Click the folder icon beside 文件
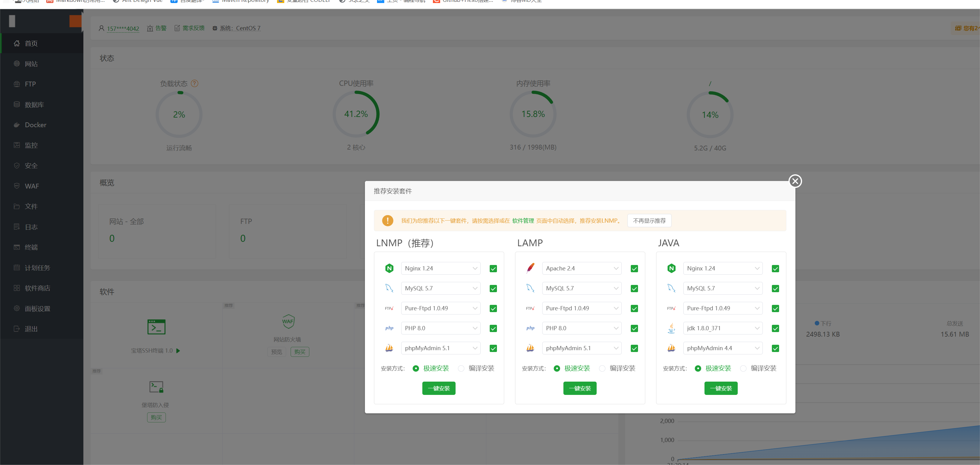Image resolution: width=980 pixels, height=465 pixels. tap(17, 206)
